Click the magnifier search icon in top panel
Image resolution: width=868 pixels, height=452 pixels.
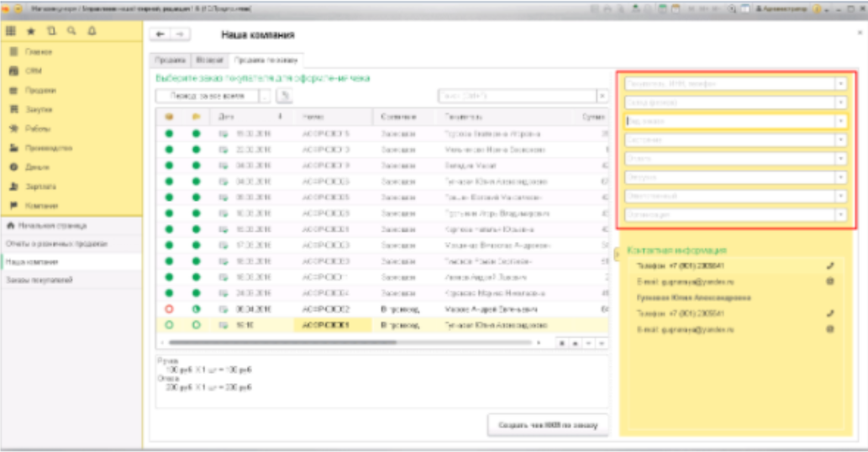coord(71,31)
